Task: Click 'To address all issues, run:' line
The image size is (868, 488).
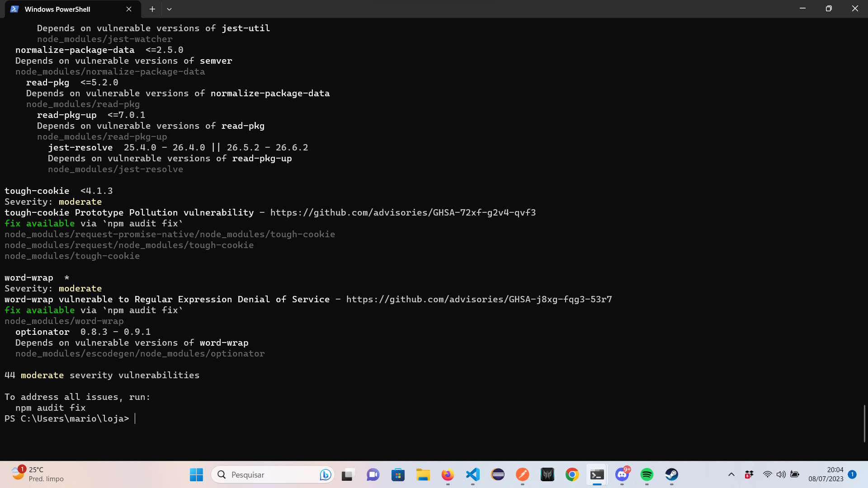Action: 78,397
